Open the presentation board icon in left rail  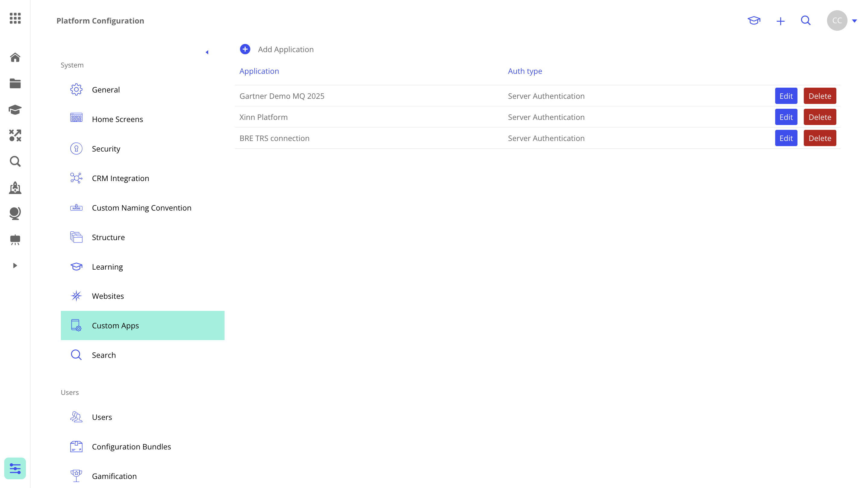[x=15, y=240]
